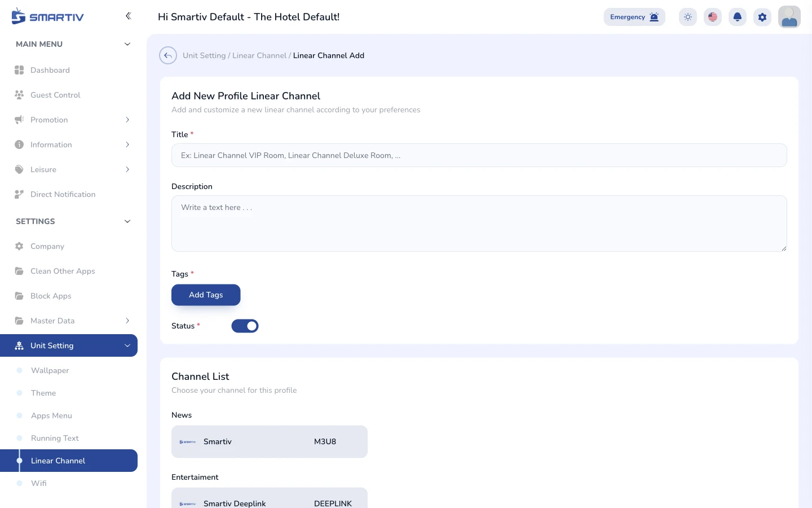The image size is (812, 508).
Task: Click the Dashboard grid icon
Action: (x=19, y=70)
